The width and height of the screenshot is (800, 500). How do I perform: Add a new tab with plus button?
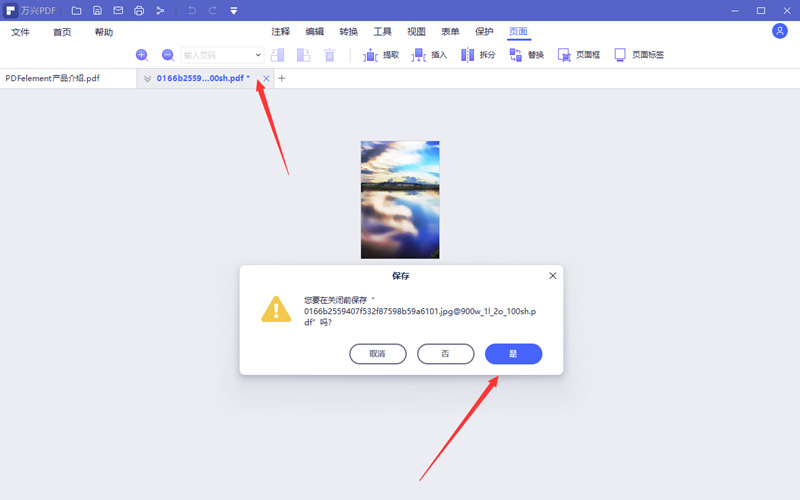[281, 78]
